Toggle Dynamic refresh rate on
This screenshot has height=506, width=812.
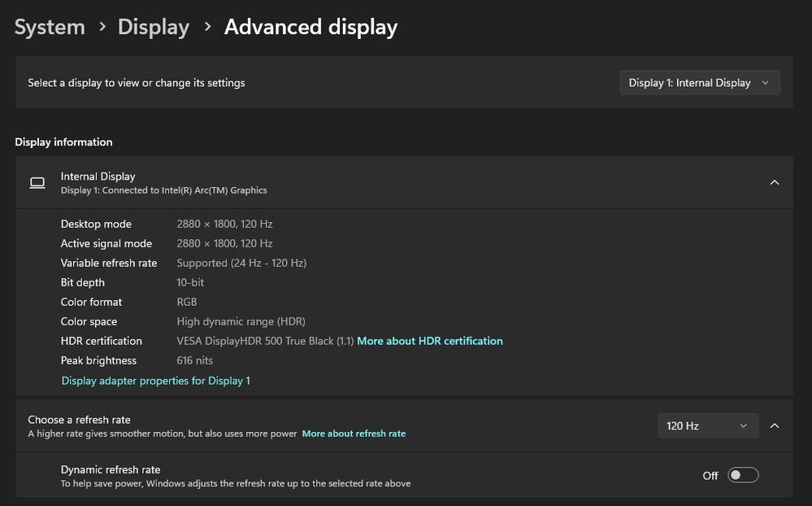(743, 474)
